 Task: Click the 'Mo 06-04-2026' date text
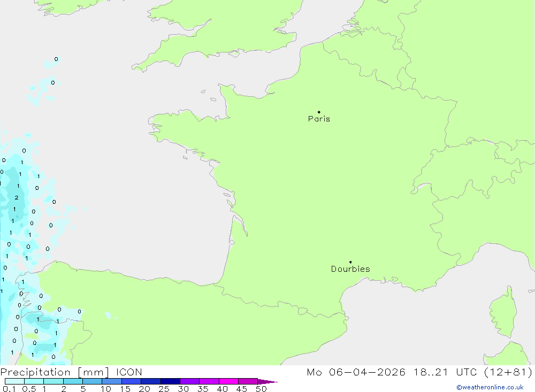tap(356, 372)
